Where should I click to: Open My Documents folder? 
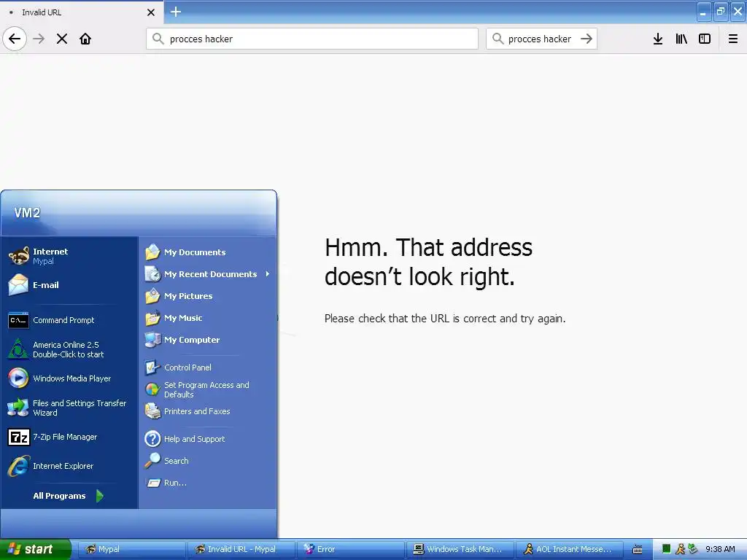click(x=208, y=252)
